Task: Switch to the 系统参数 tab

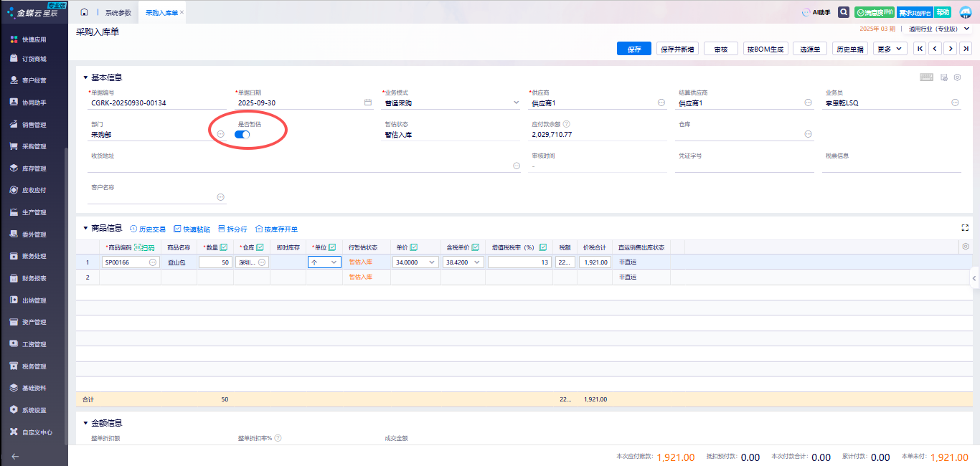Action: coord(118,13)
